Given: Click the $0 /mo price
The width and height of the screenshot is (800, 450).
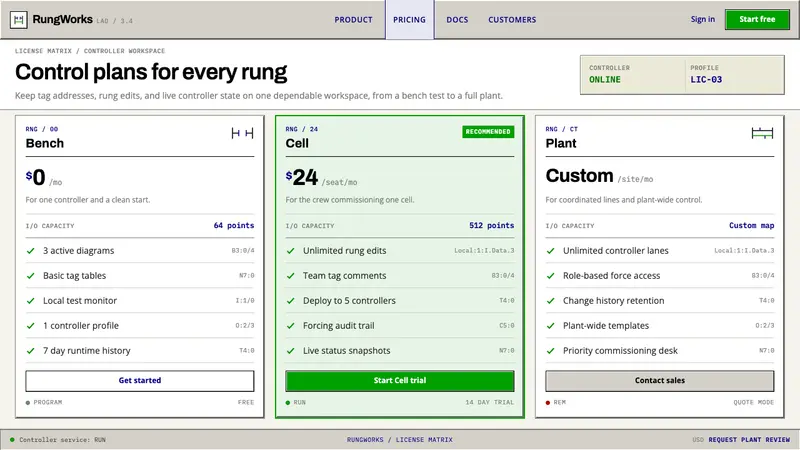Looking at the screenshot, I should click(x=44, y=178).
